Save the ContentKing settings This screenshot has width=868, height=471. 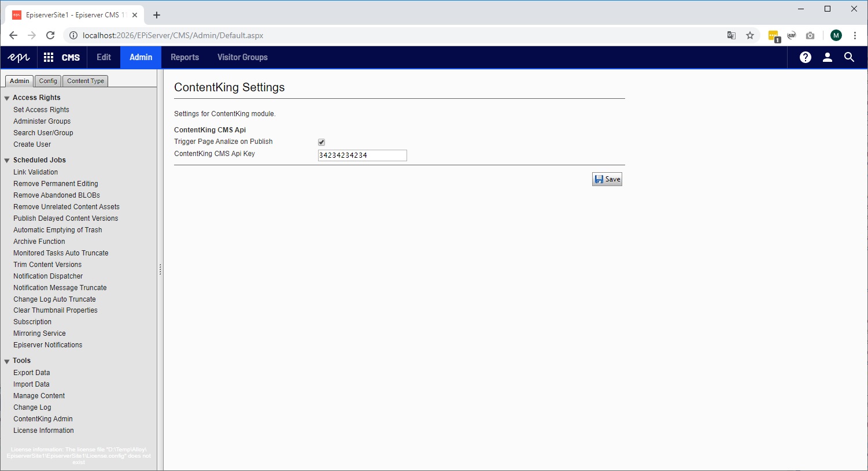coord(607,179)
